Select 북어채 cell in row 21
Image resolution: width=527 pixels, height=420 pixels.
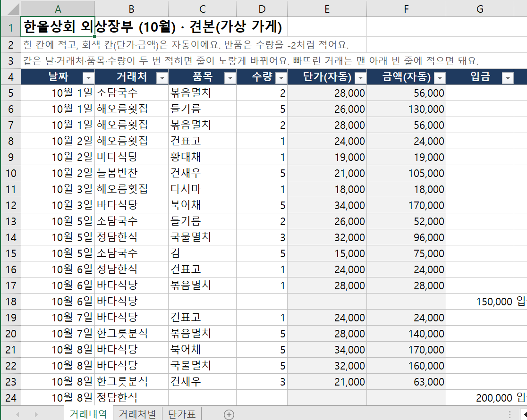[x=202, y=349]
